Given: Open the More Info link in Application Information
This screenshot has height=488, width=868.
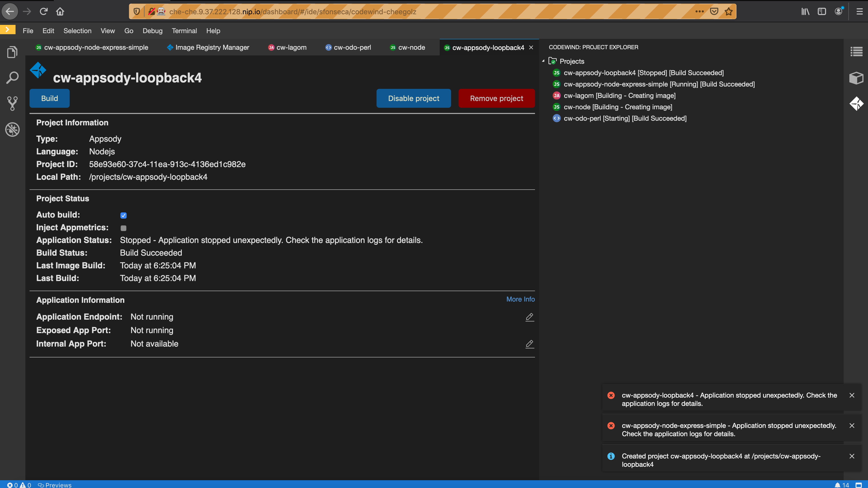Looking at the screenshot, I should pos(520,299).
